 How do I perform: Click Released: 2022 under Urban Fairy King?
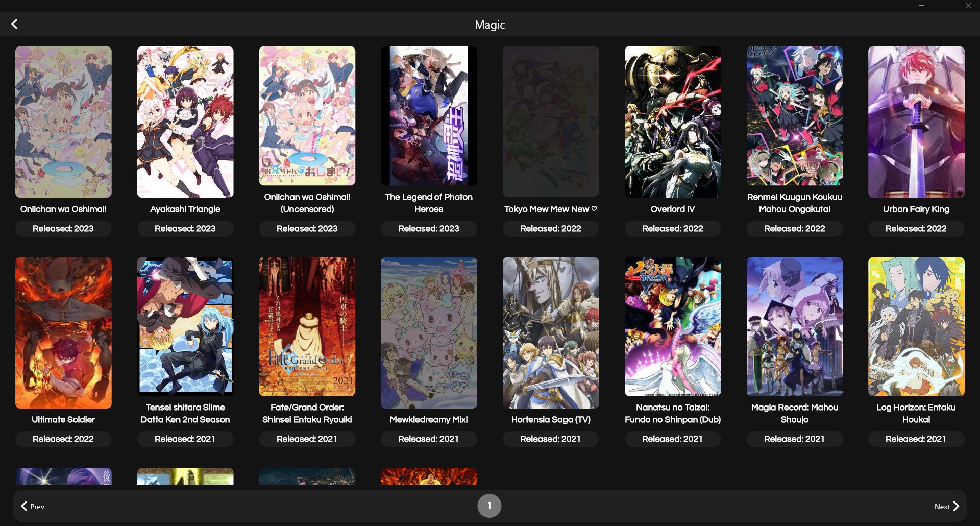click(916, 229)
